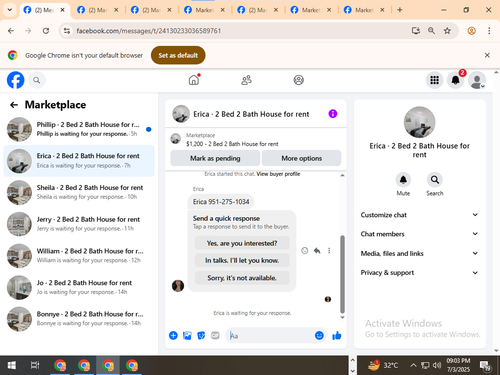The height and width of the screenshot is (375, 500).
Task: Switch to the second Facebook browser tab
Action: click(98, 10)
